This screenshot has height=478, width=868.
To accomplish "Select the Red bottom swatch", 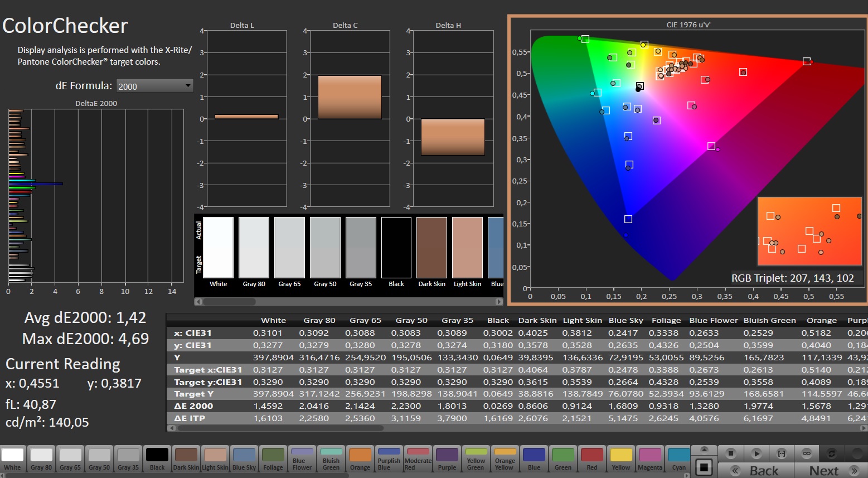I will 592,459.
